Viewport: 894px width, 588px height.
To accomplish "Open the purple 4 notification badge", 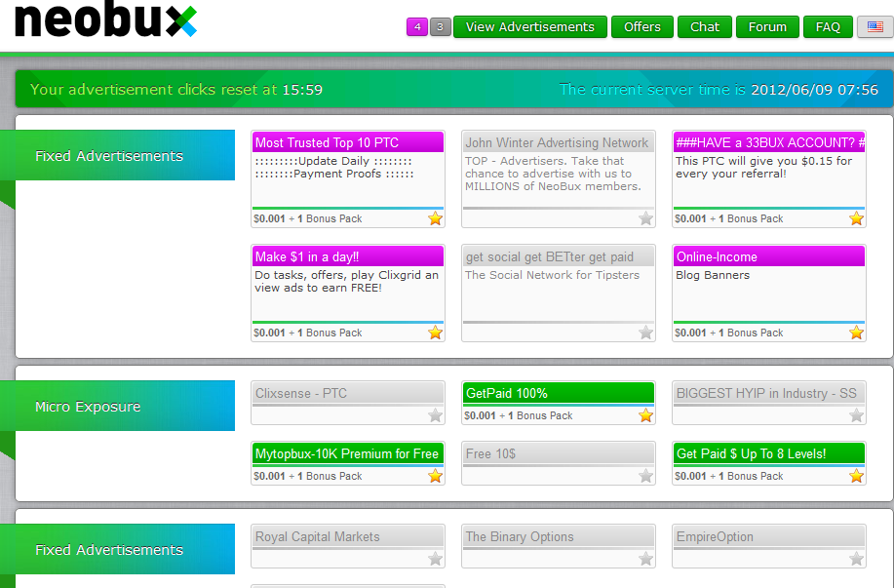I will click(417, 26).
